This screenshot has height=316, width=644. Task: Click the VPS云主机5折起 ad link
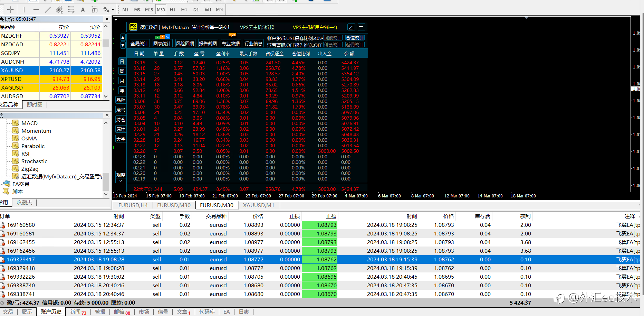[x=257, y=27]
